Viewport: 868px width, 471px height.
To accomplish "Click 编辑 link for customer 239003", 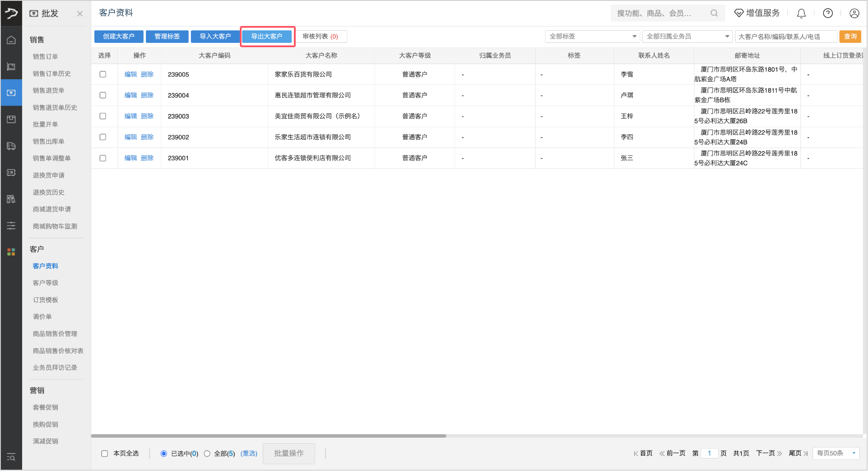I will pyautogui.click(x=130, y=116).
